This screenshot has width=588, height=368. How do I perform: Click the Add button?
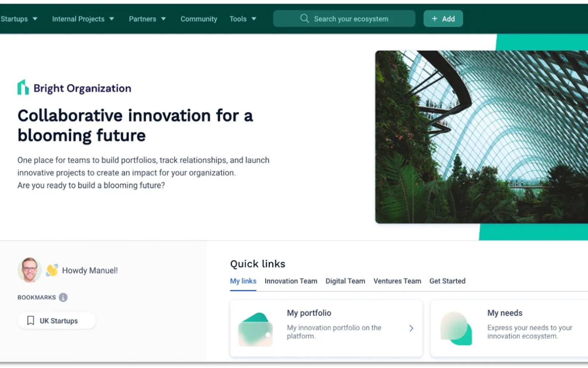click(443, 18)
